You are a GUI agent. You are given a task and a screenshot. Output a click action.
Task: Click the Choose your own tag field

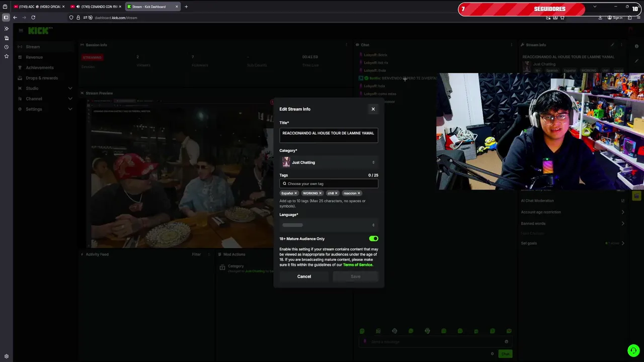[x=329, y=184]
